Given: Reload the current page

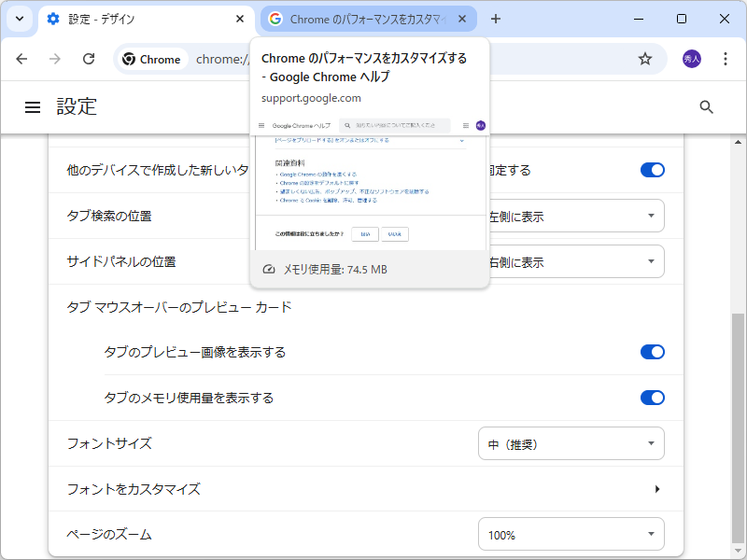Looking at the screenshot, I should pos(89,58).
